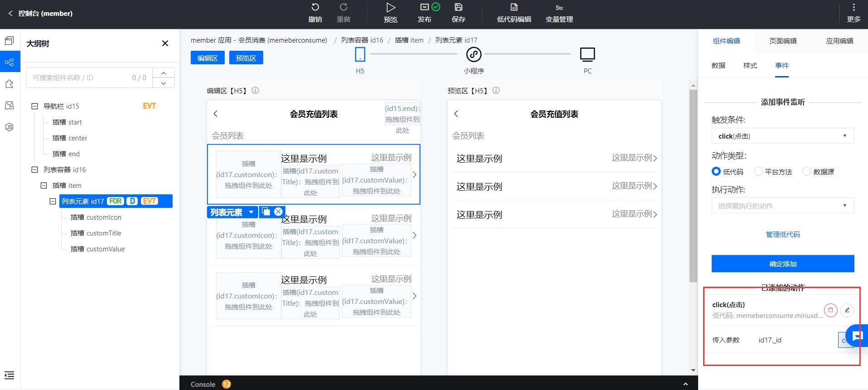The width and height of the screenshot is (868, 390).
Task: Delete the selected 列表元素 via X icon
Action: [279, 212]
